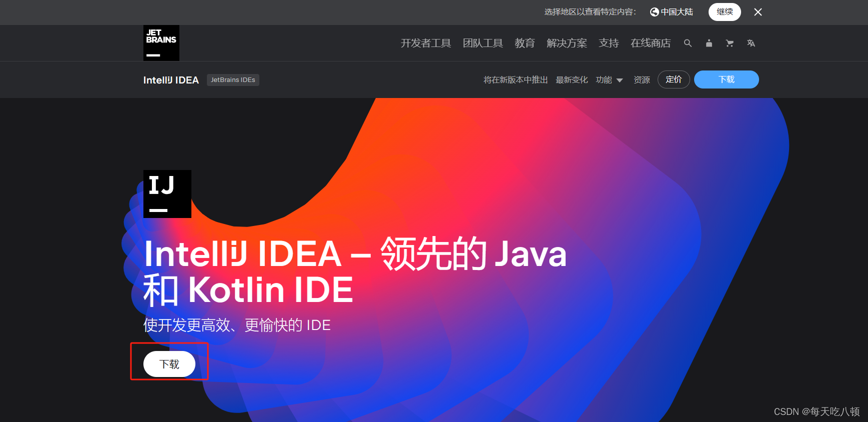Open the 团队工具 menu

(x=483, y=43)
